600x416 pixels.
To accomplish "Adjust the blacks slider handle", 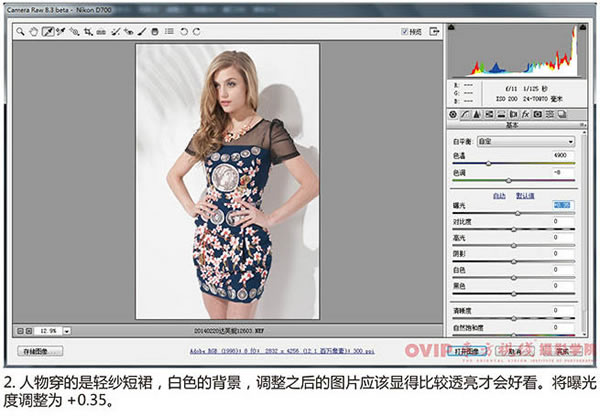I will [x=514, y=294].
